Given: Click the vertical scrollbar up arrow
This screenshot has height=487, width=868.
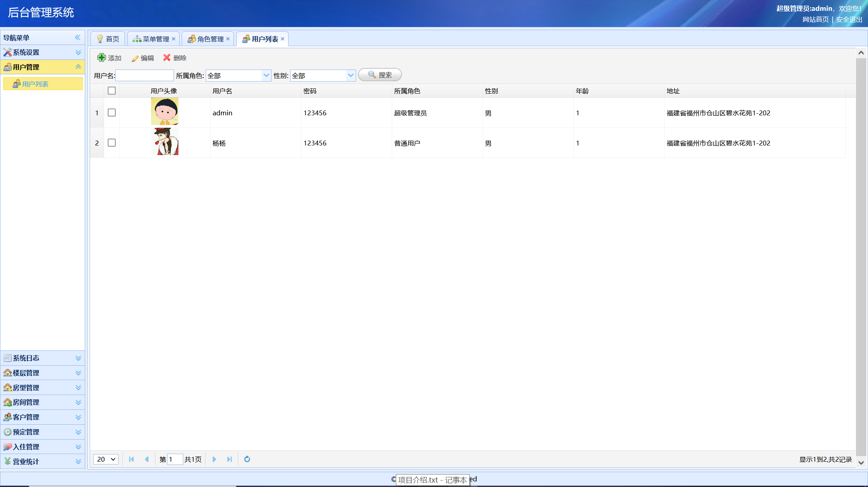Looking at the screenshot, I should pos(861,53).
